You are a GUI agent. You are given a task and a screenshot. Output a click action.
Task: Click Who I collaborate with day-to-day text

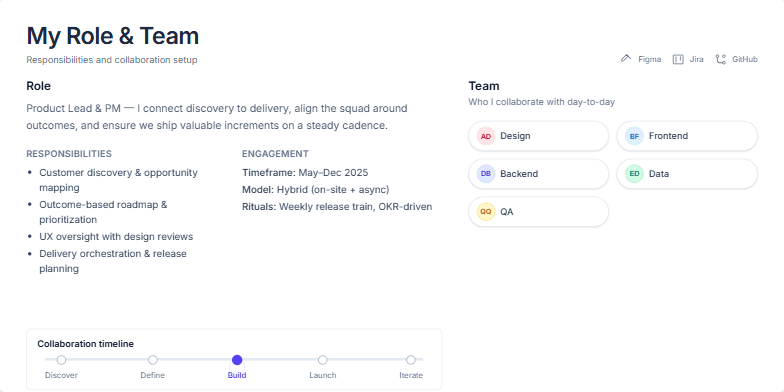pyautogui.click(x=542, y=102)
